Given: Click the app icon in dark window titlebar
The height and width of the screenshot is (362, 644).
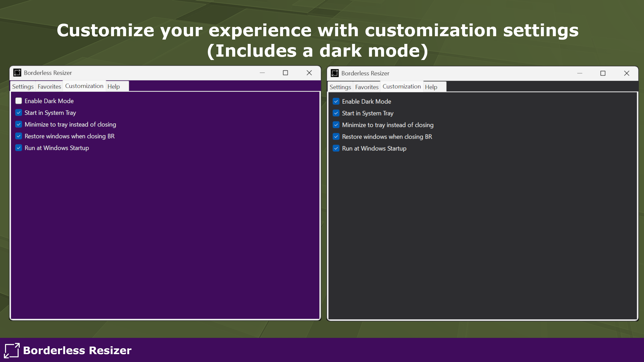Looking at the screenshot, I should [x=335, y=73].
